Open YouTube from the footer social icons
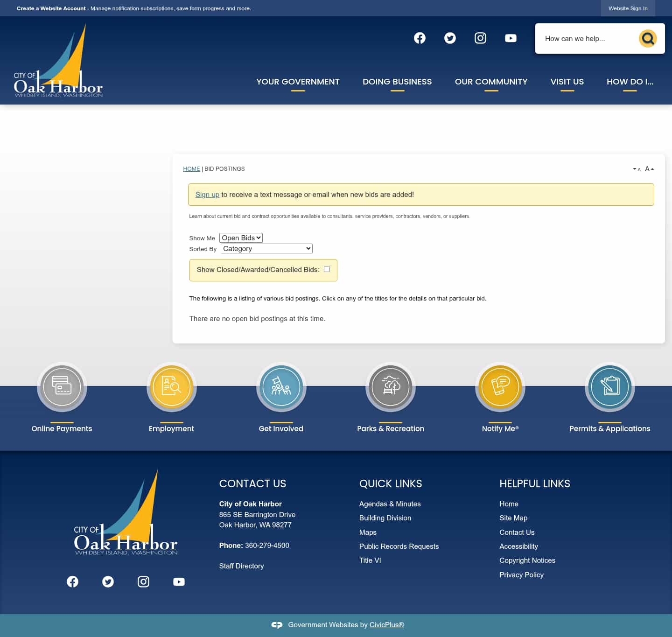The image size is (672, 637). (179, 581)
